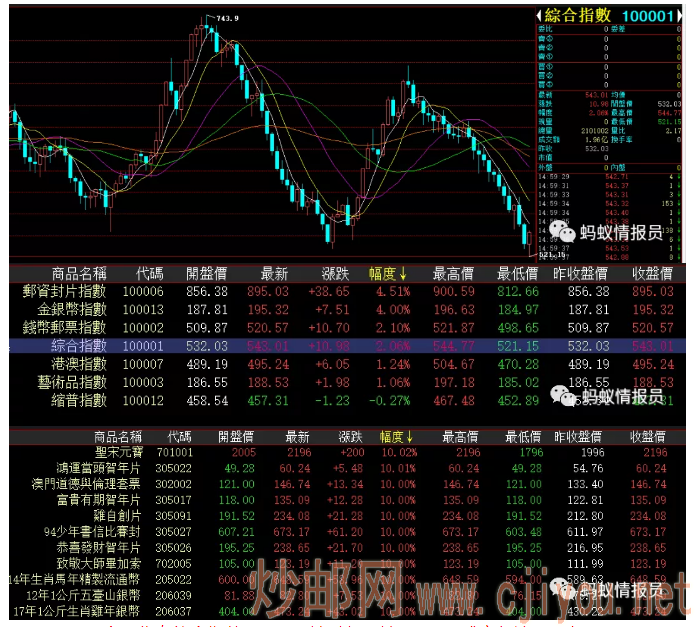
Task: Click the 743.9 peak label on chart
Action: click(227, 18)
